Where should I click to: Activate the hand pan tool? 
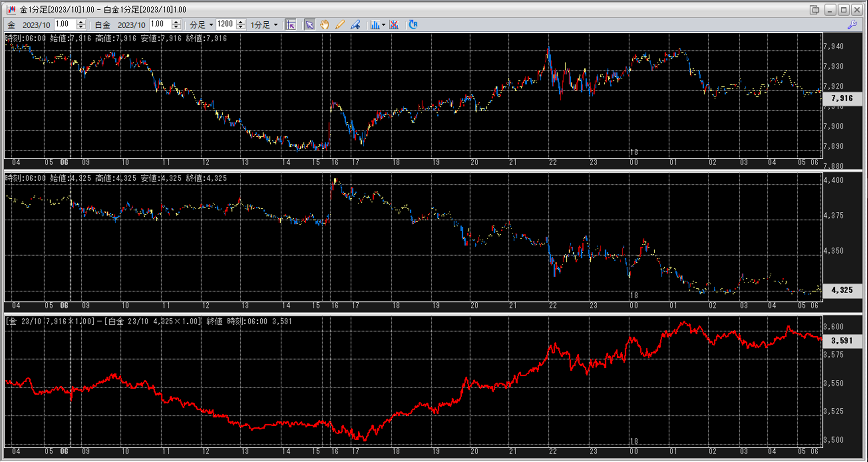(x=325, y=25)
